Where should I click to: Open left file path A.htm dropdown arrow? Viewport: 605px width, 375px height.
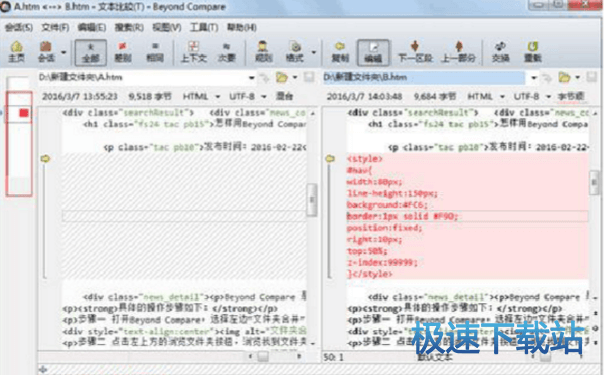tap(252, 78)
